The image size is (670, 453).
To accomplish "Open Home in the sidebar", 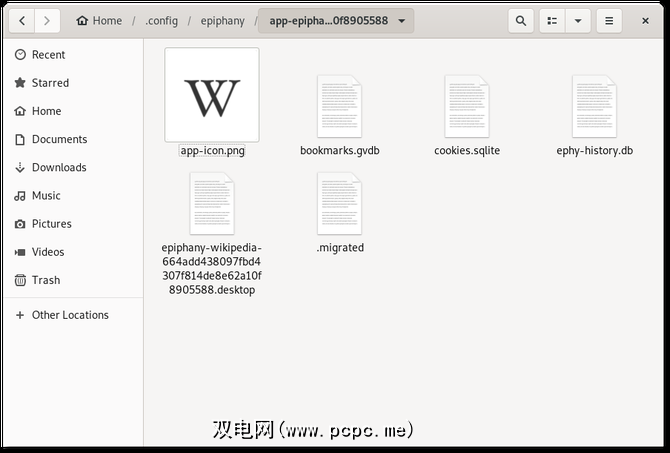I will pyautogui.click(x=73, y=111).
